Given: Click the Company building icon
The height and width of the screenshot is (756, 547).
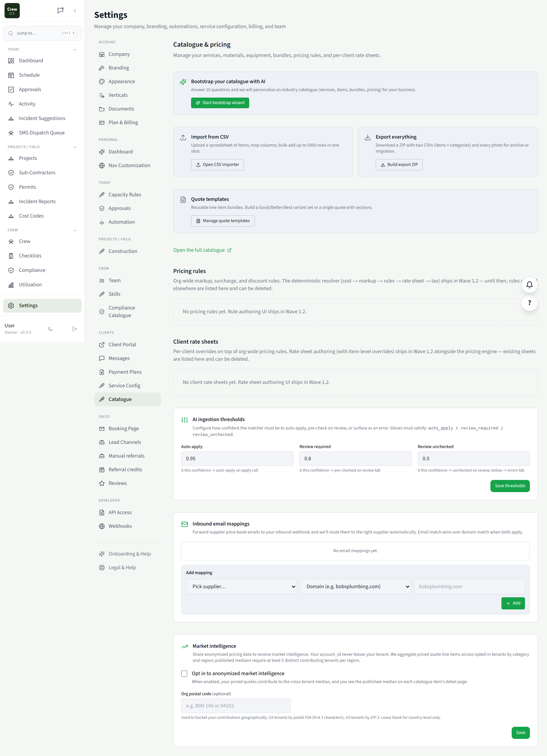Looking at the screenshot, I should coord(102,54).
